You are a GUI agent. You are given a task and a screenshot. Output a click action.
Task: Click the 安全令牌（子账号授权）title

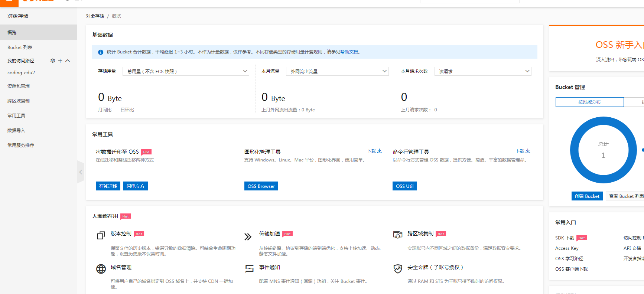435,267
